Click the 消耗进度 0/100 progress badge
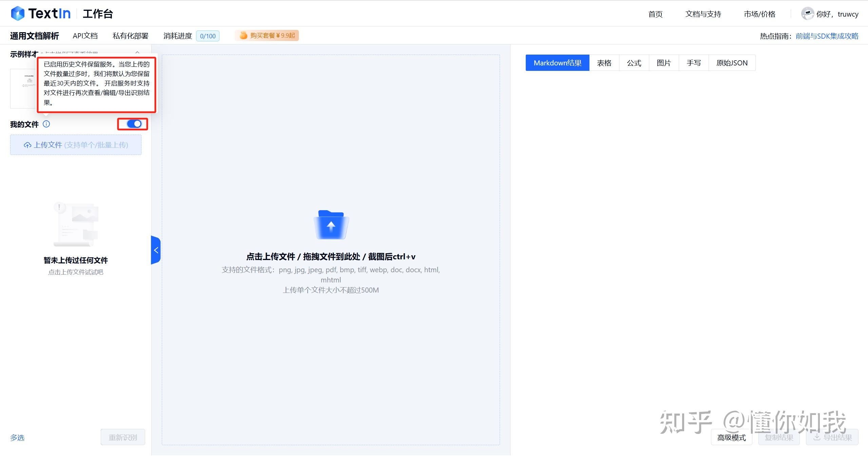The width and height of the screenshot is (868, 457). 207,36
